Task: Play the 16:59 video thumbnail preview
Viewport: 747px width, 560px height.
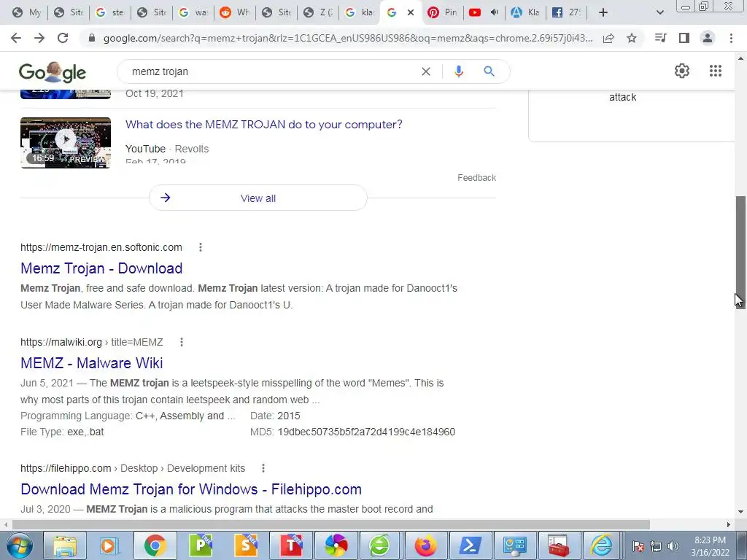Action: point(66,143)
